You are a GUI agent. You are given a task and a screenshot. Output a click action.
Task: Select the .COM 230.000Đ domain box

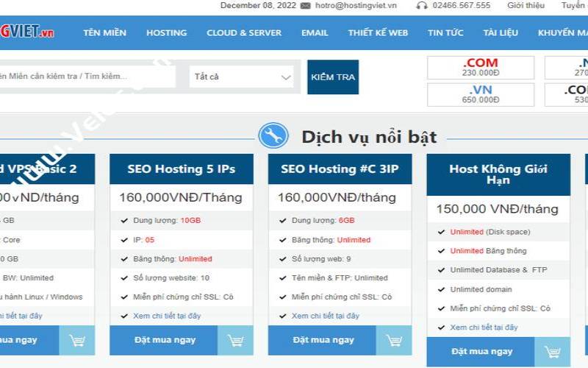click(481, 68)
